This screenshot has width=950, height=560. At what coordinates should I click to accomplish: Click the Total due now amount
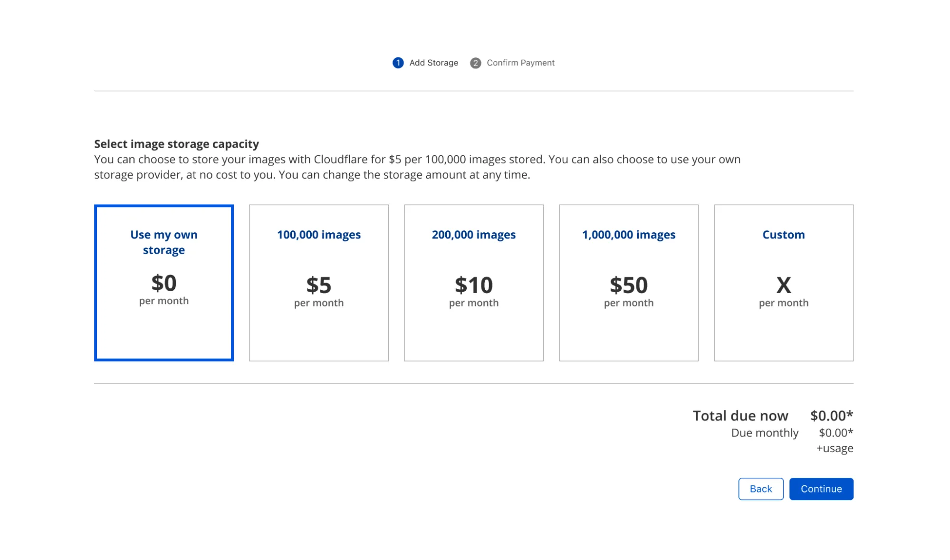tap(831, 416)
